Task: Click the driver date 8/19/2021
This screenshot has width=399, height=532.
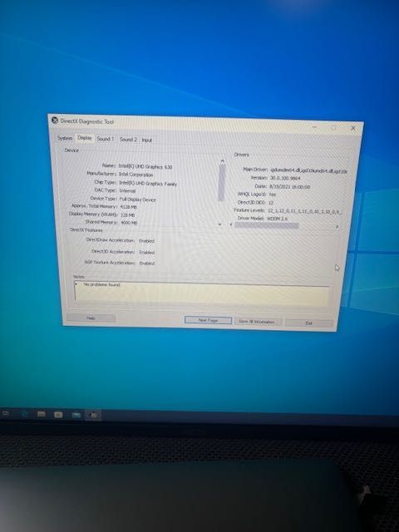Action: pyautogui.click(x=289, y=186)
